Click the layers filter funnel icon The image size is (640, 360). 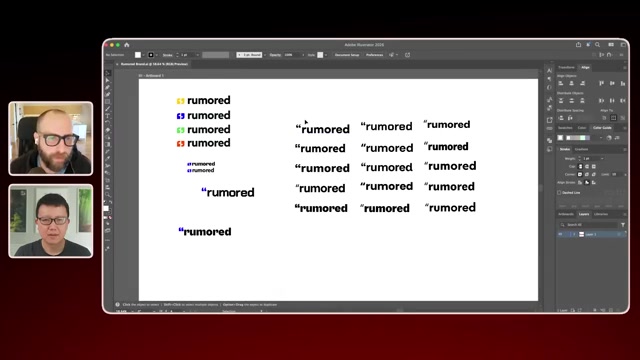click(x=623, y=225)
